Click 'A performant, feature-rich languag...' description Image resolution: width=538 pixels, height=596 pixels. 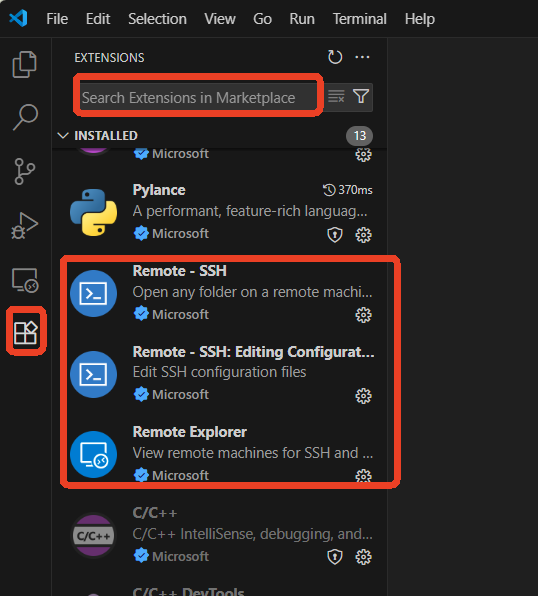click(250, 211)
